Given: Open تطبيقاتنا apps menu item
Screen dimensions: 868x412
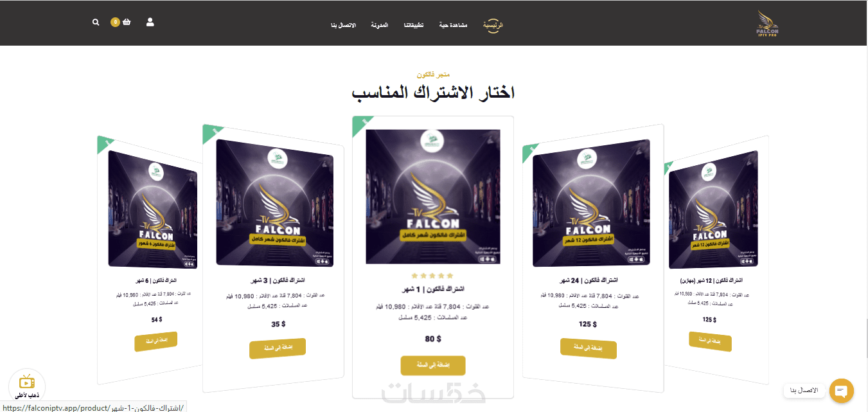Looking at the screenshot, I should [413, 25].
